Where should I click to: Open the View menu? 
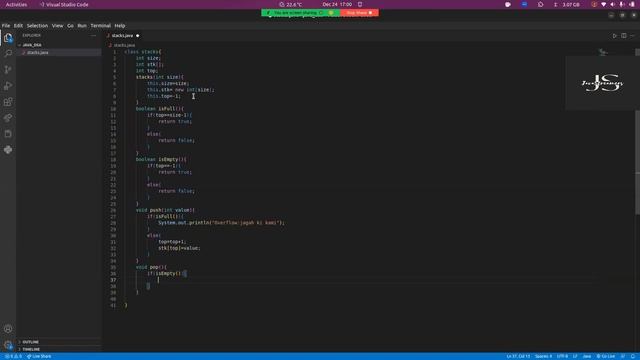tap(58, 26)
